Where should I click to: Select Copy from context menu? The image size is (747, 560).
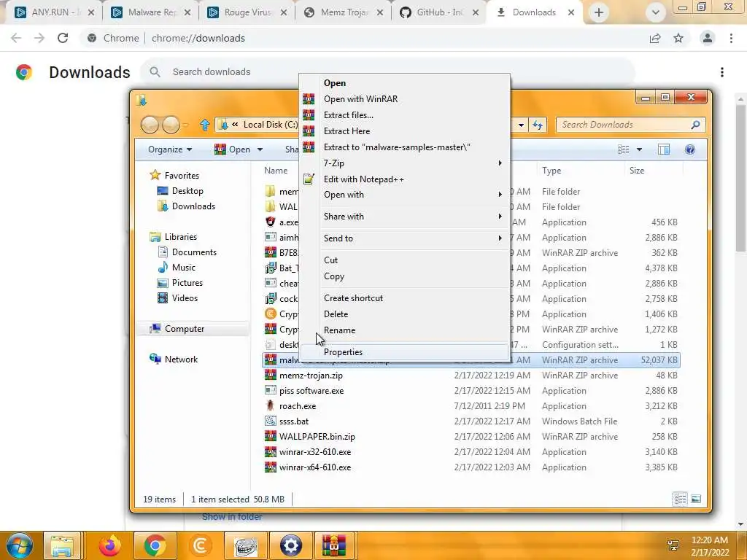tap(334, 276)
